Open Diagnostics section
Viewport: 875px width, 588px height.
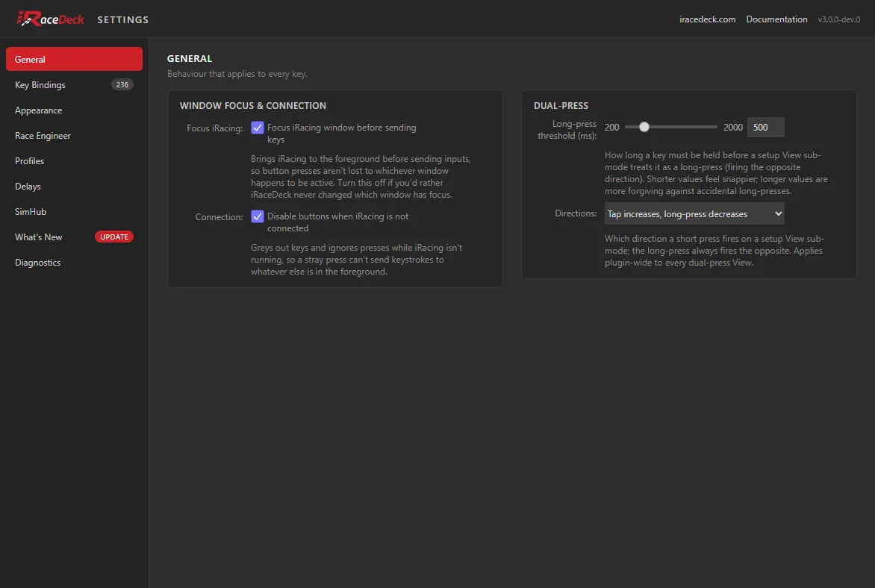point(74,262)
